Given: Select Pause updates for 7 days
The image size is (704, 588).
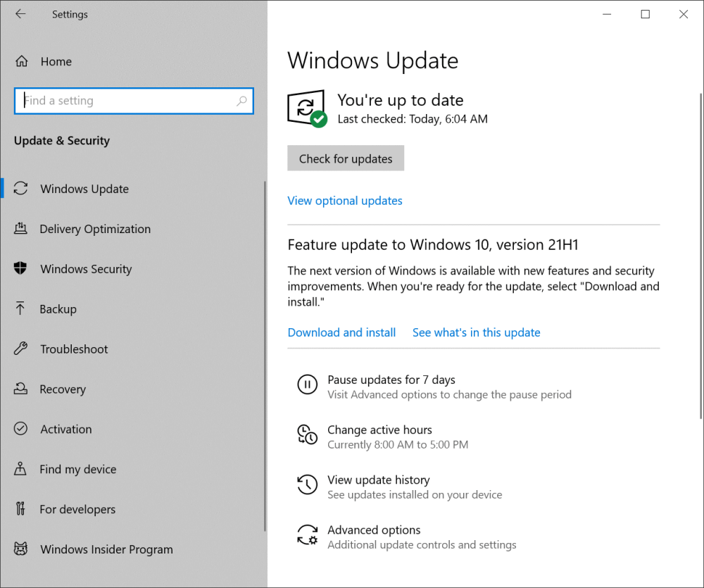Looking at the screenshot, I should click(x=391, y=380).
